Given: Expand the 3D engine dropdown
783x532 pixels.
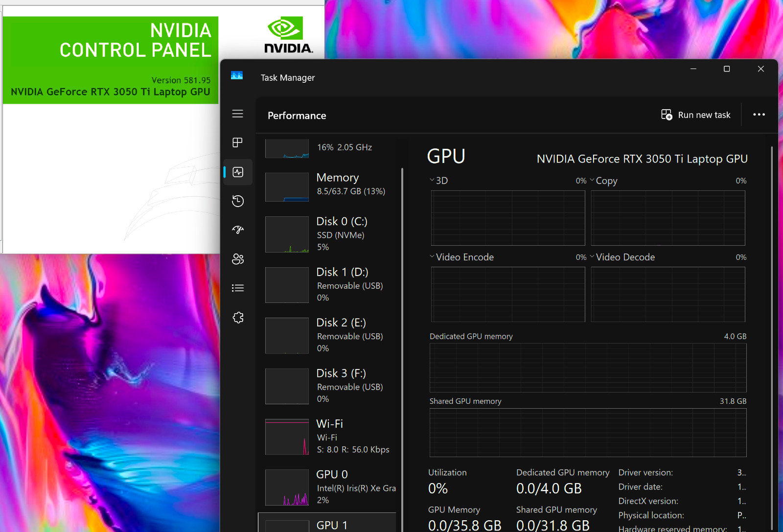Looking at the screenshot, I should (x=439, y=181).
